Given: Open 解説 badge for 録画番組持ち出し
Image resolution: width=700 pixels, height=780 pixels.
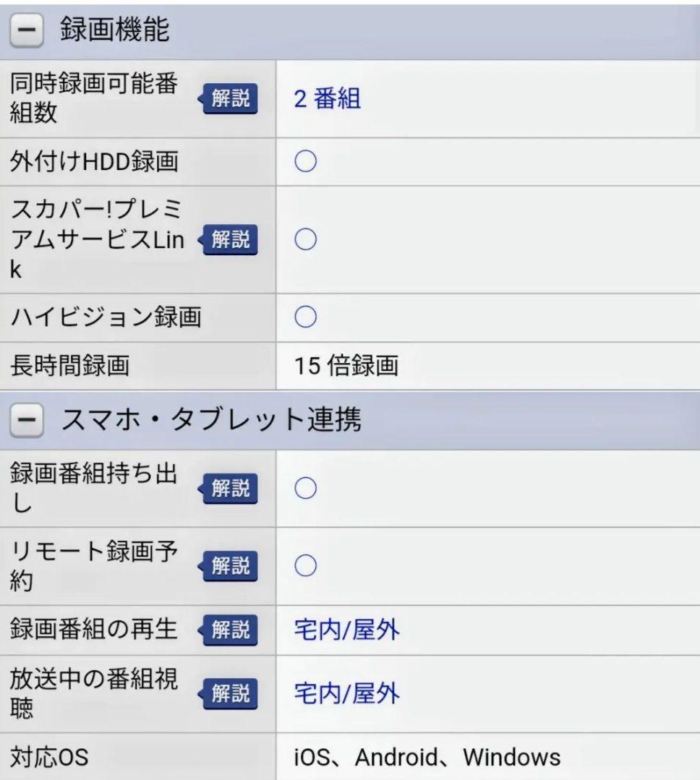Looking at the screenshot, I should coord(229,489).
